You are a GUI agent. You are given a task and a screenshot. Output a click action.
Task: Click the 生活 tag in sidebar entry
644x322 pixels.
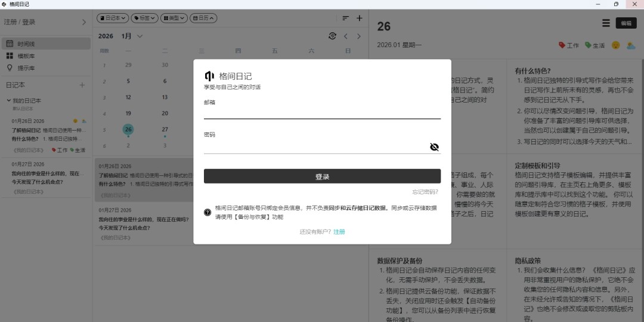tap(78, 150)
